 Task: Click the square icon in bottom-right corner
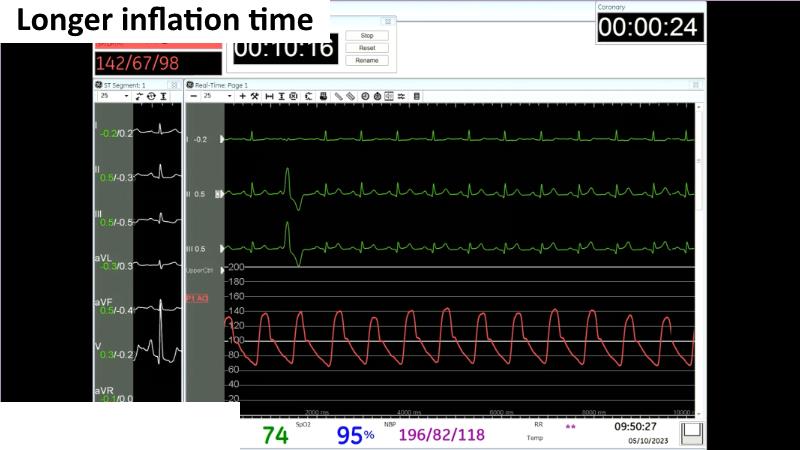(x=691, y=432)
